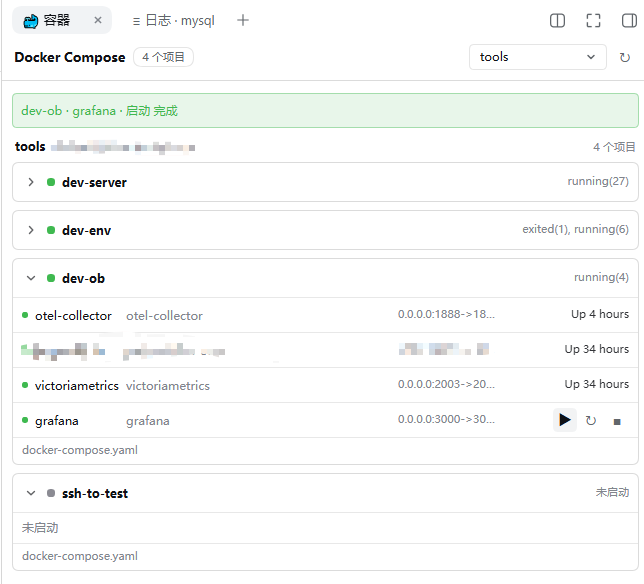The height and width of the screenshot is (584, 644).
Task: Click grafana image name column text
Action: click(147, 421)
